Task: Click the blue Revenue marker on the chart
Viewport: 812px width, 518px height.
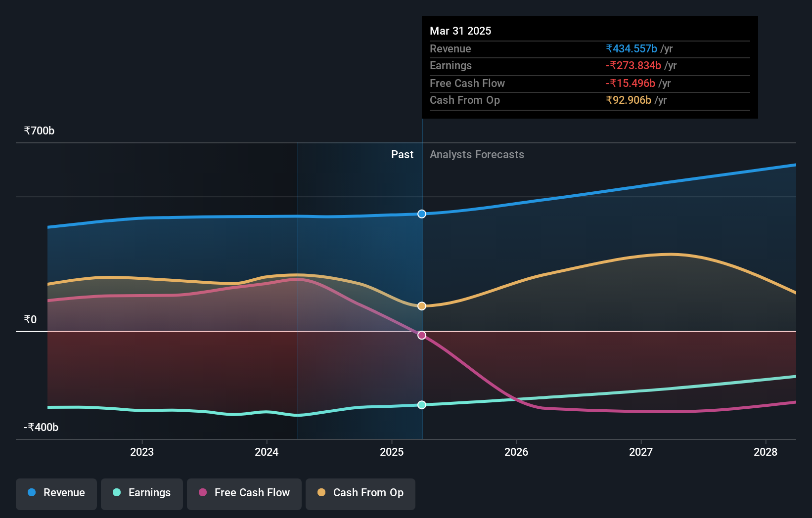Action: 422,214
